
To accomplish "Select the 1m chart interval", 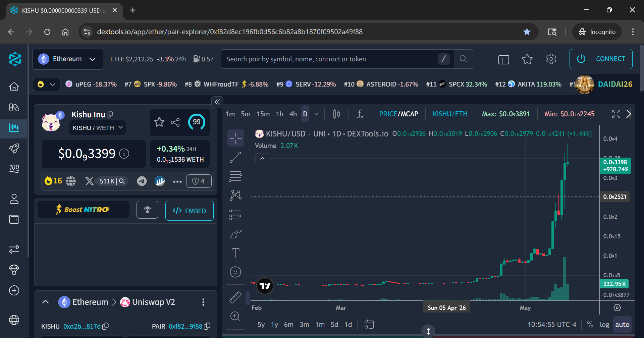I will click(230, 114).
